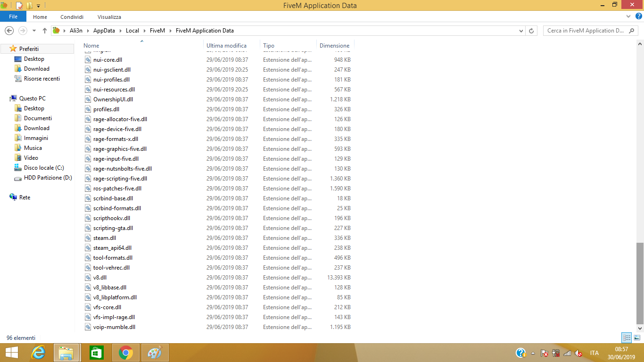The image size is (644, 362).
Task: Open the Visualizza ribbon tab
Action: (109, 17)
